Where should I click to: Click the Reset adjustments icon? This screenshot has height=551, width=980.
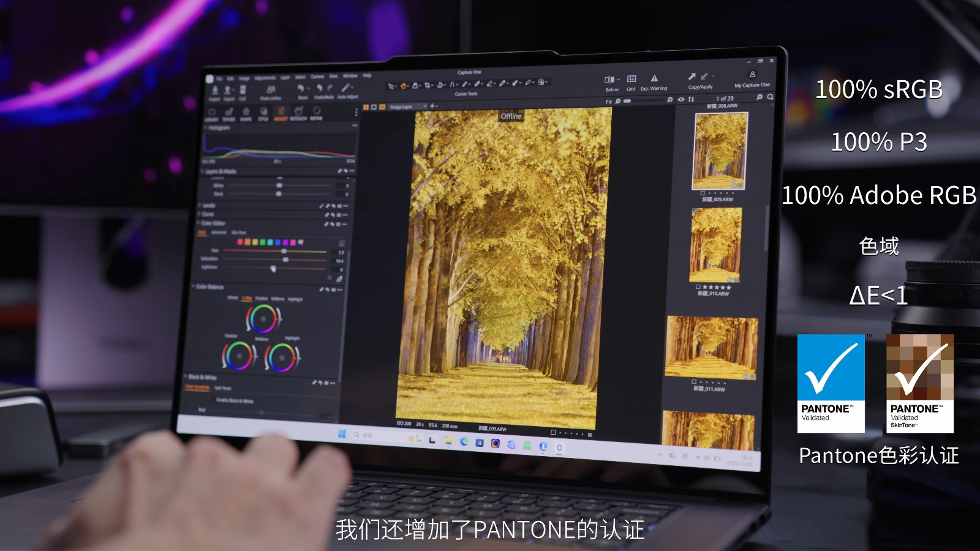click(301, 88)
